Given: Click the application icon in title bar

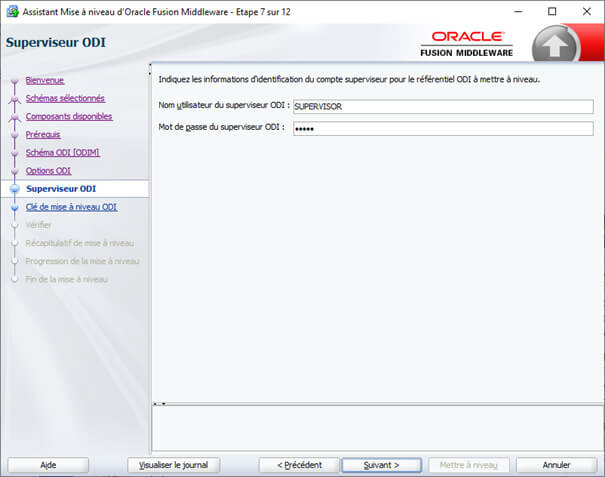Looking at the screenshot, I should point(12,12).
